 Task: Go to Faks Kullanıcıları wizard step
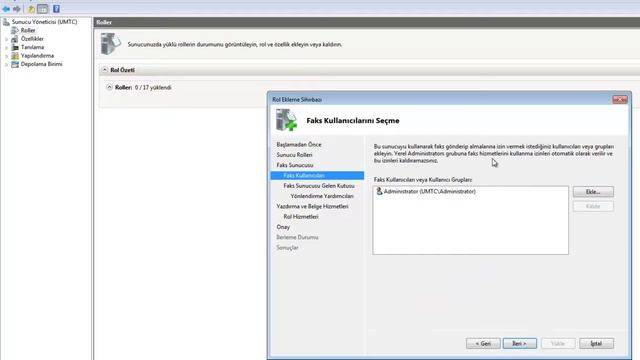coord(317,176)
